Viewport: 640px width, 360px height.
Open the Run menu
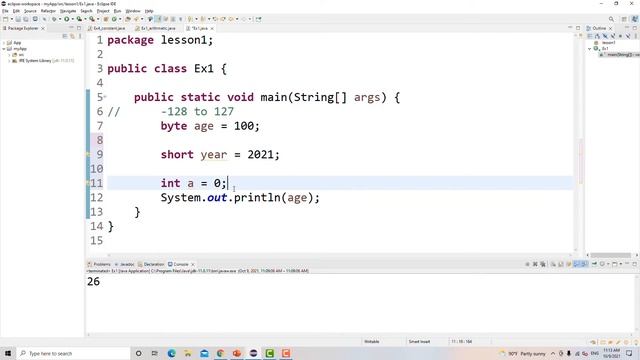[x=118, y=11]
